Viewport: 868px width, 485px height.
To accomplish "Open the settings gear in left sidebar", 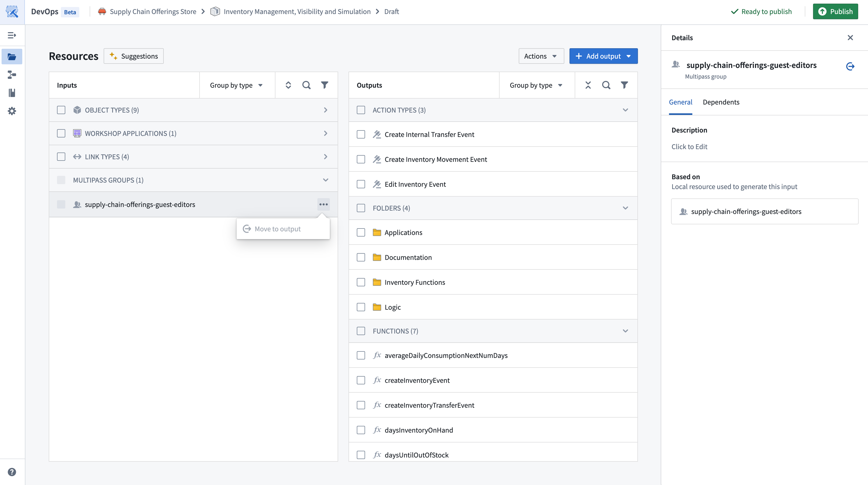I will 12,111.
